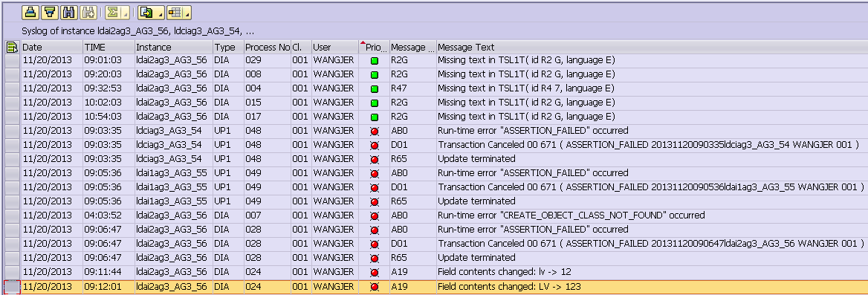Click the Find Next binoculars-plus icon
The width and height of the screenshot is (868, 295).
tap(88, 12)
